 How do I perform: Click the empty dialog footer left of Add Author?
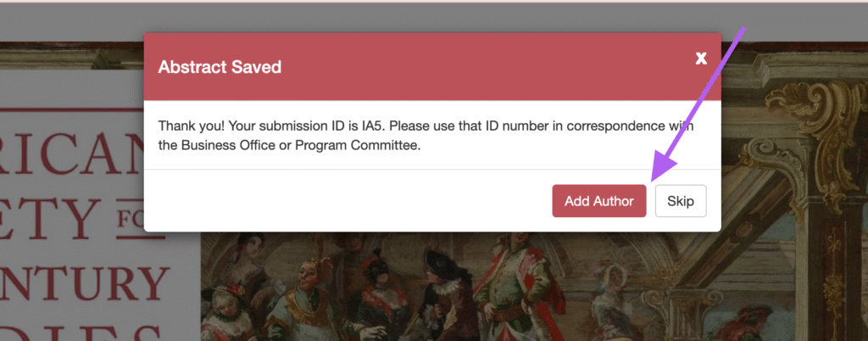[x=339, y=201]
